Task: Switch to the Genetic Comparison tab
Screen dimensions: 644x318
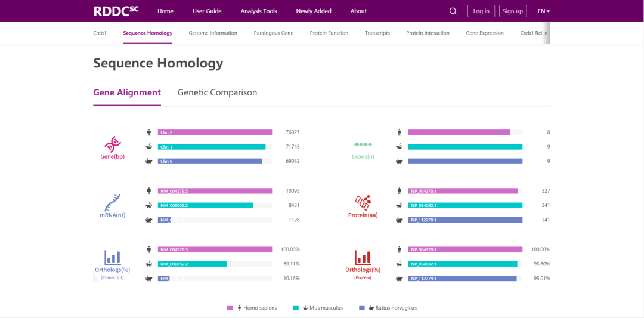Action: click(x=217, y=92)
